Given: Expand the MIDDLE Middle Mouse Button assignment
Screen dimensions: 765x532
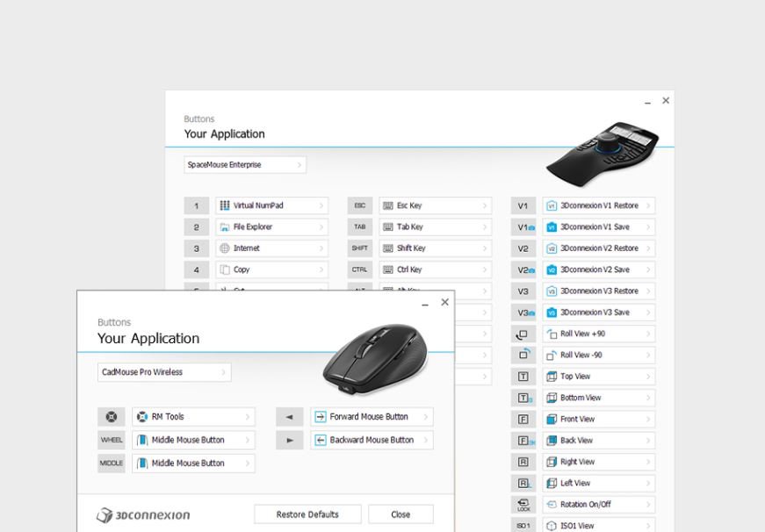Looking at the screenshot, I should (248, 464).
